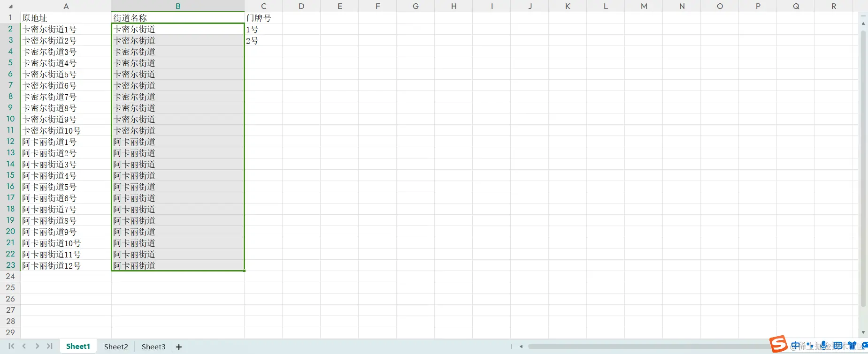Jump to the first sheet with navigation arrow
This screenshot has width=868, height=354.
[x=11, y=346]
